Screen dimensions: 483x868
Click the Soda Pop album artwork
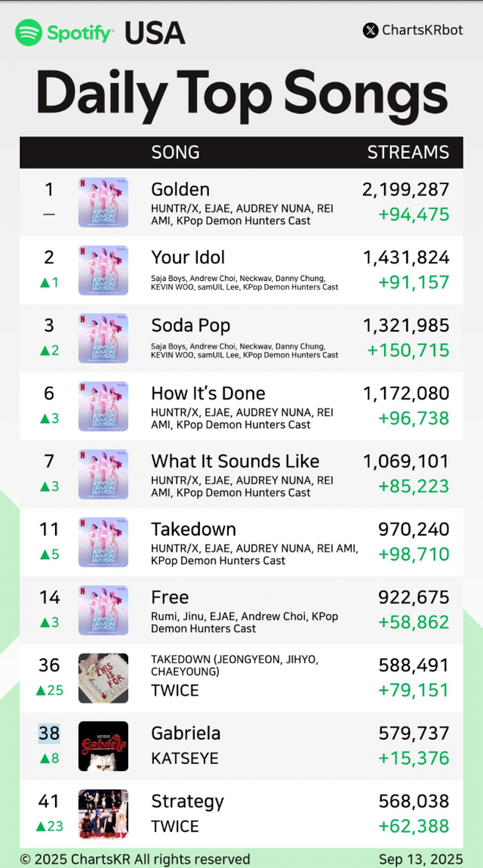tap(103, 338)
